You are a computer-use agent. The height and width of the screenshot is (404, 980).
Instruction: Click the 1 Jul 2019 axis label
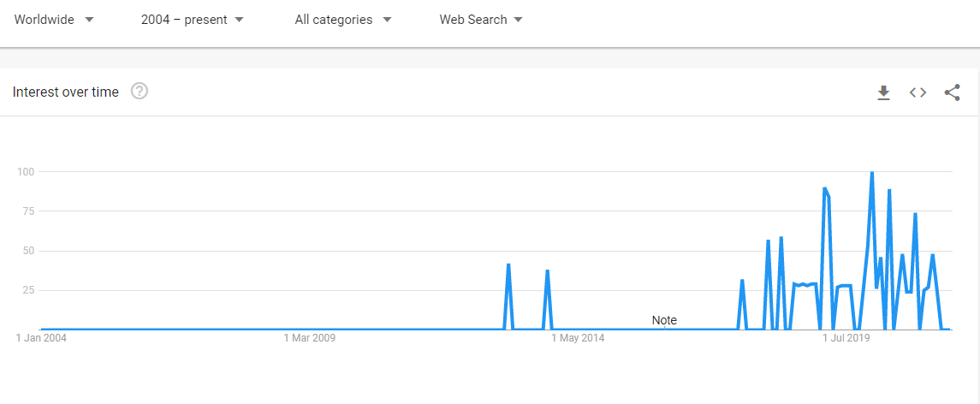pos(846,338)
